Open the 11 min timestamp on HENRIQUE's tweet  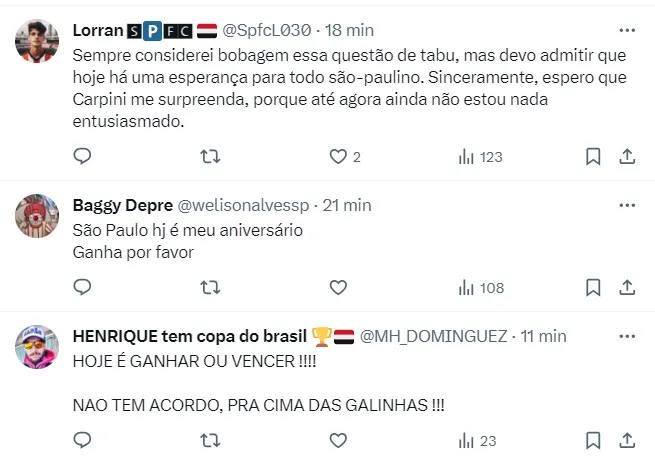[543, 336]
